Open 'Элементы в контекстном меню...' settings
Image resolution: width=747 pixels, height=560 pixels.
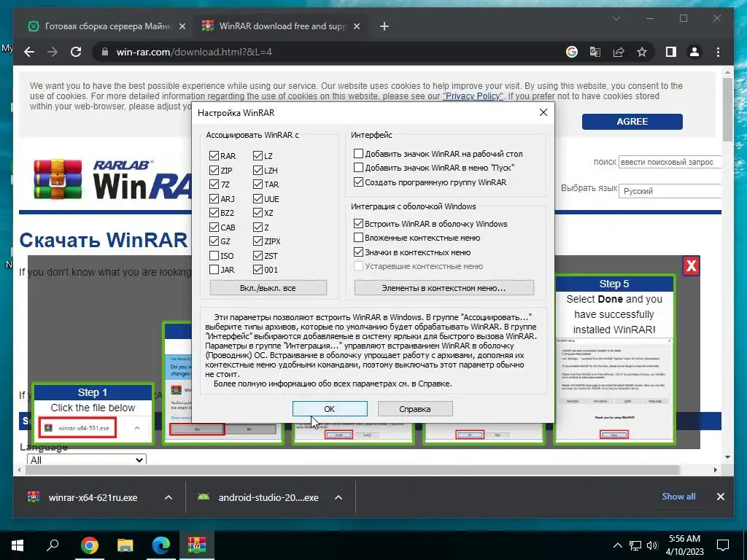444,287
